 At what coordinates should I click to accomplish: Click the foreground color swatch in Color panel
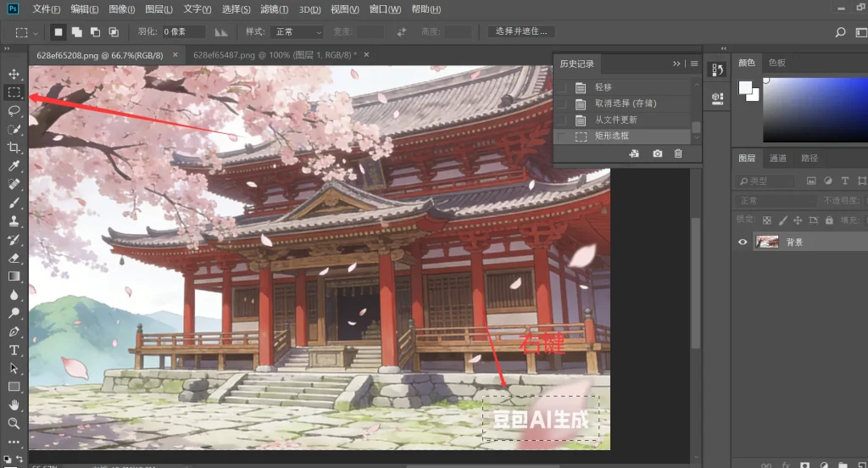click(745, 87)
